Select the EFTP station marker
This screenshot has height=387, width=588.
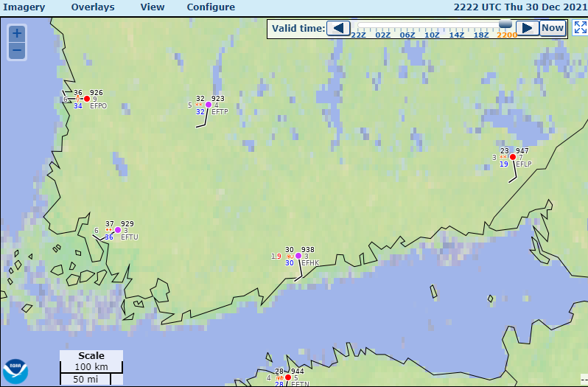click(209, 105)
